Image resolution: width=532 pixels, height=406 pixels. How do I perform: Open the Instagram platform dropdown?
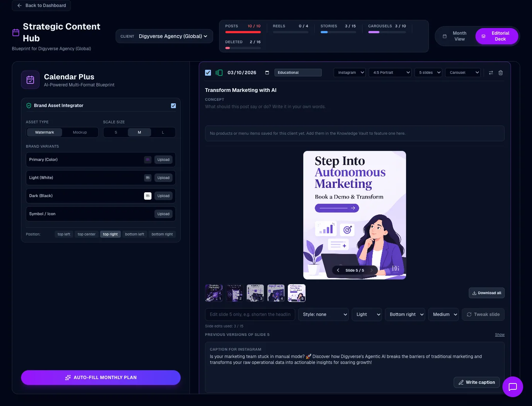[349, 73]
